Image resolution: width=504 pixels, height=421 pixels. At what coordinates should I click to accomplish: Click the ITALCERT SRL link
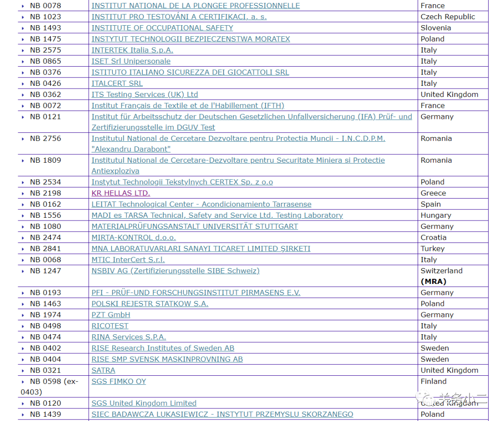[117, 83]
